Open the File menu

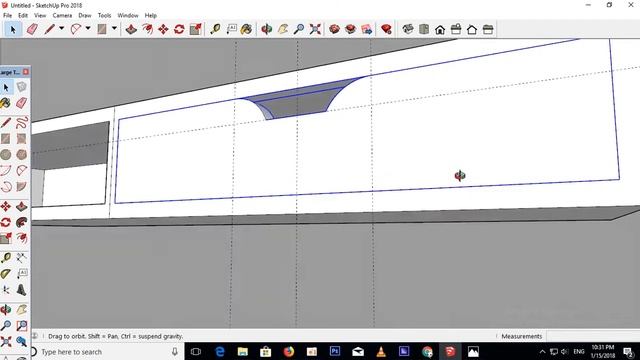pyautogui.click(x=7, y=16)
